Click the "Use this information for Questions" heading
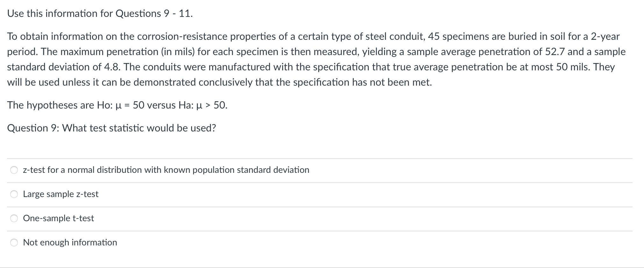The height and width of the screenshot is (268, 644). pos(100,13)
